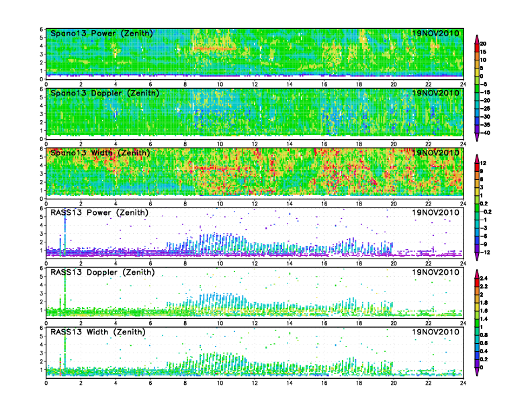Viewport: 532px width, 411px height.
Task: Click the '-40' label on the top colorbar
Action: (485, 133)
